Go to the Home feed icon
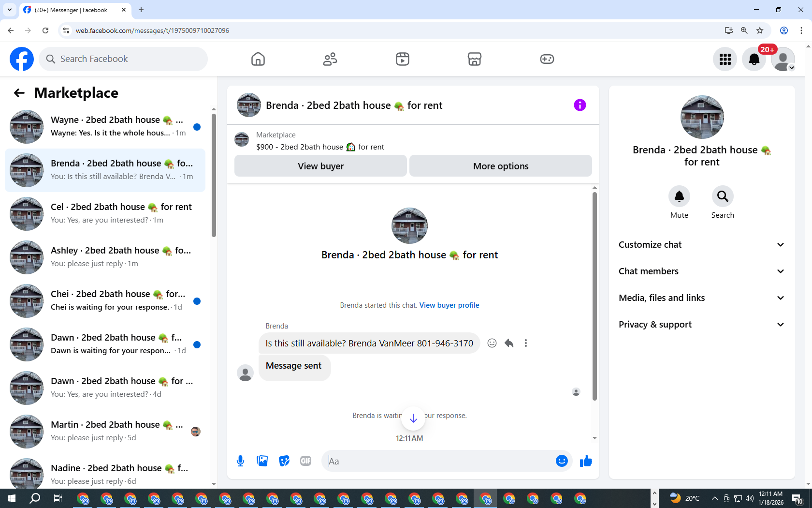 tap(258, 59)
